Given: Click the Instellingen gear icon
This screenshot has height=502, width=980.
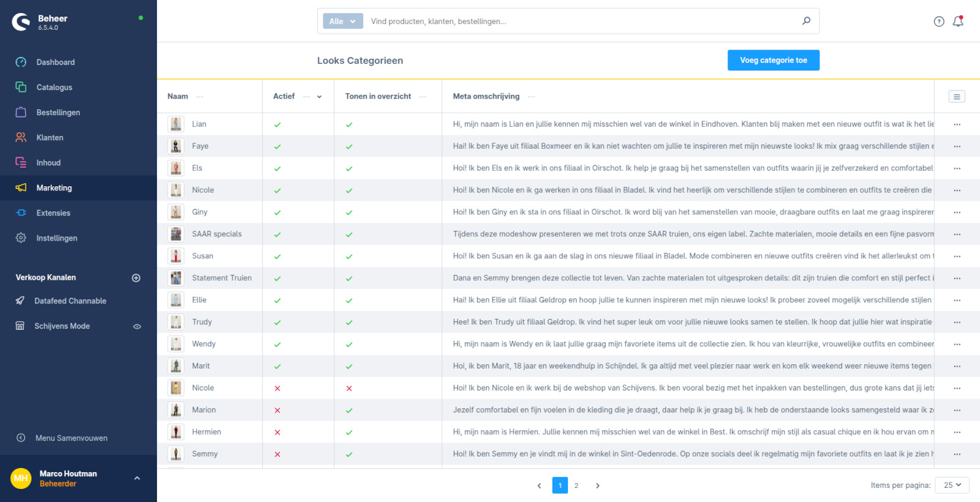Looking at the screenshot, I should (21, 238).
